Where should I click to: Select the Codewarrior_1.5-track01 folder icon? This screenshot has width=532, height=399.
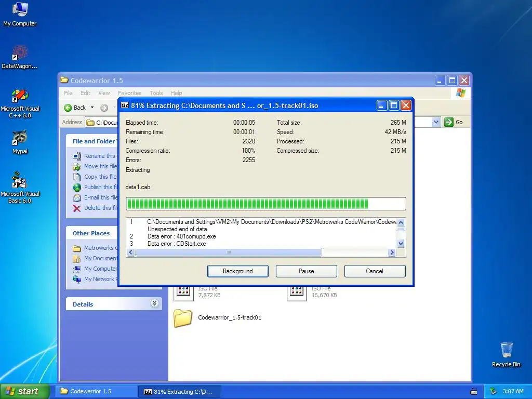(183, 317)
